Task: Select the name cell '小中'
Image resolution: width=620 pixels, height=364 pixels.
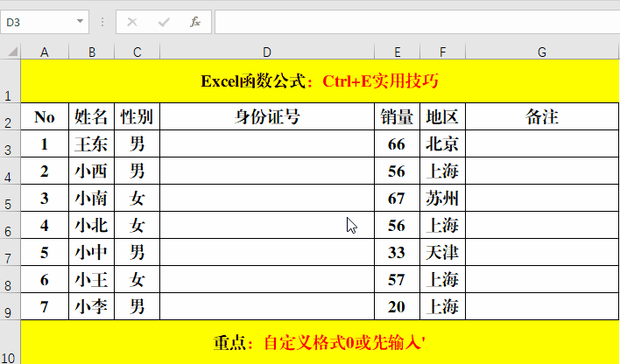Action: point(92,252)
